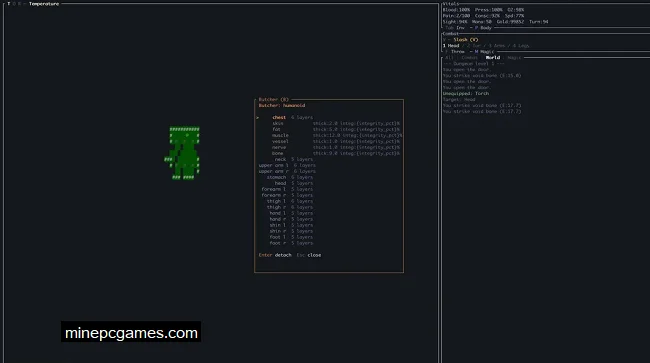
Task: Select the foot r row
Action: pyautogui.click(x=291, y=243)
